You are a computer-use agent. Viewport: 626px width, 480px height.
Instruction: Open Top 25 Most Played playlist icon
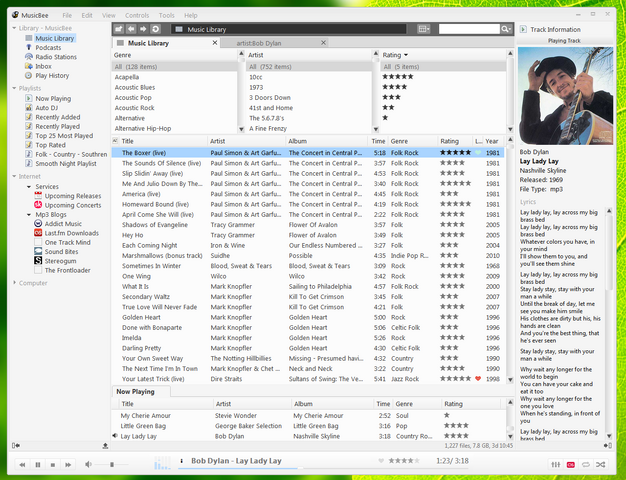pyautogui.click(x=28, y=136)
